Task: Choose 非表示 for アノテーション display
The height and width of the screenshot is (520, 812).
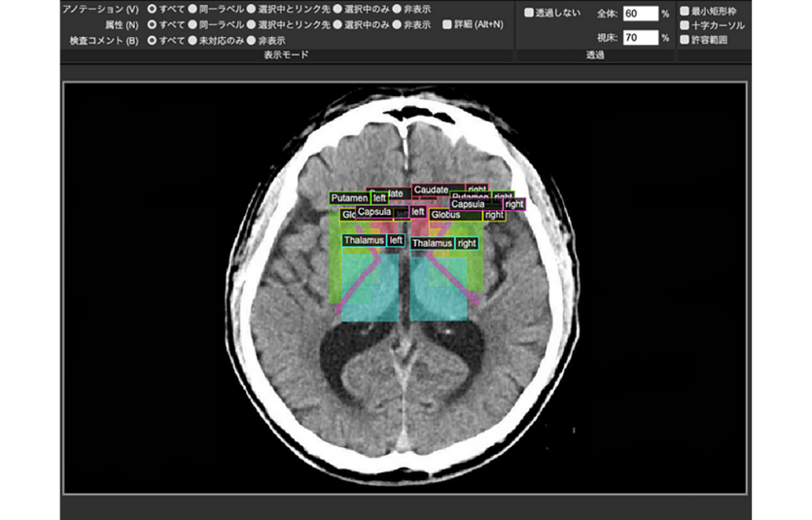Action: coord(397,9)
